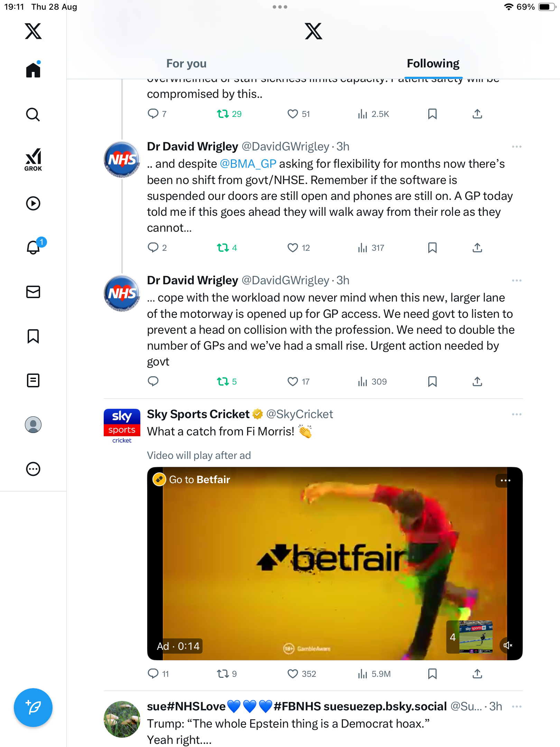This screenshot has height=747, width=560.
Task: Click the Ad 0:14 countdown indicator
Action: pyautogui.click(x=178, y=646)
